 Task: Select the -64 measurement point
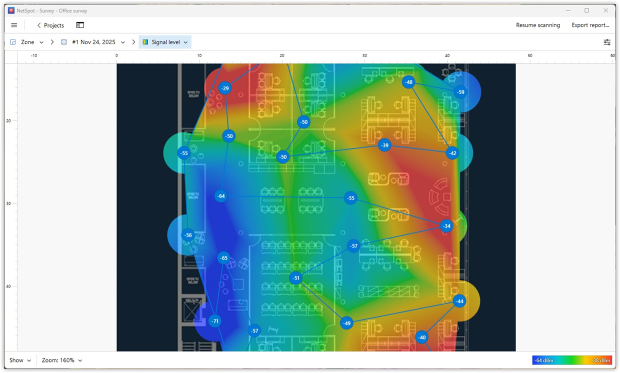pyautogui.click(x=221, y=196)
